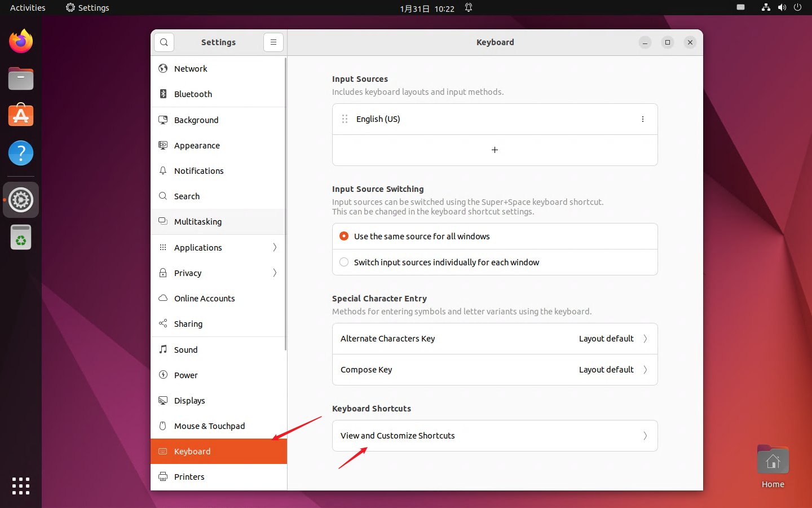Viewport: 812px width, 508px height.
Task: Click the volume icon in top bar
Action: pos(782,8)
